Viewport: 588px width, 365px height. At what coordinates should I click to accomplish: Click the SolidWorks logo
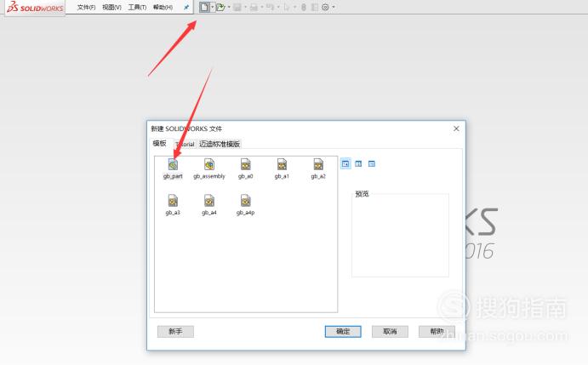click(36, 7)
